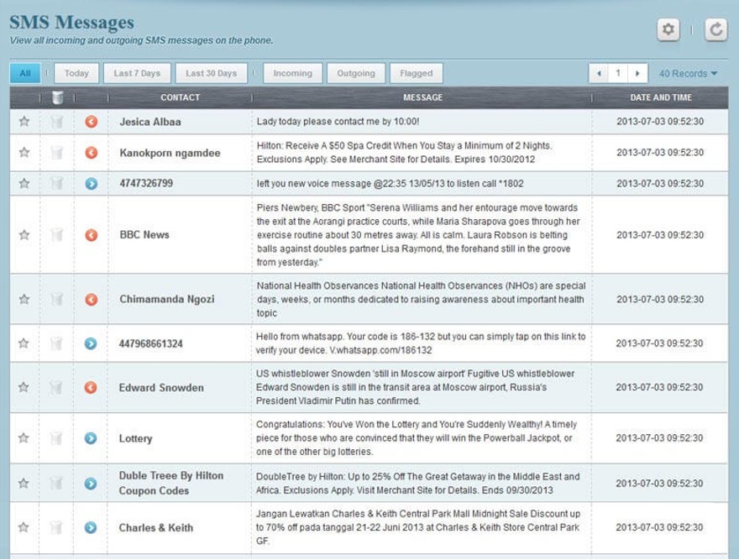Switch to the Incoming filter tab
This screenshot has height=560, width=739.
pos(292,74)
